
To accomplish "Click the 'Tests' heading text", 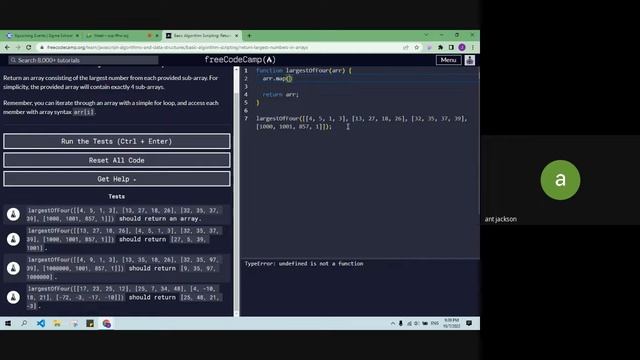I will click(x=117, y=196).
